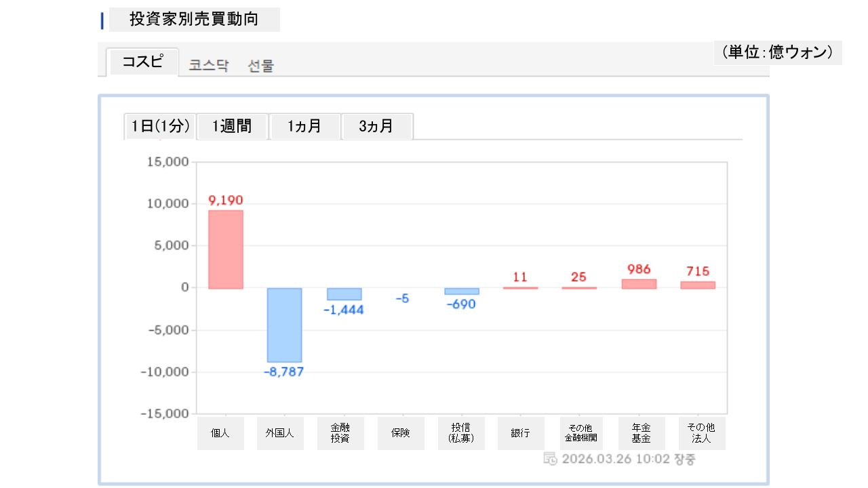
Task: Click the その他金融機関 category label
Action: click(580, 433)
